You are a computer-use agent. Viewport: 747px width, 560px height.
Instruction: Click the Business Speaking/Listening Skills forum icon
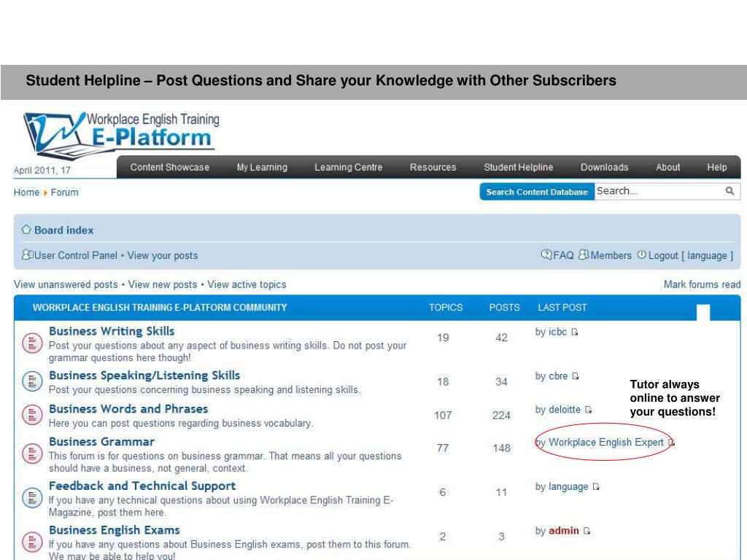(x=31, y=381)
